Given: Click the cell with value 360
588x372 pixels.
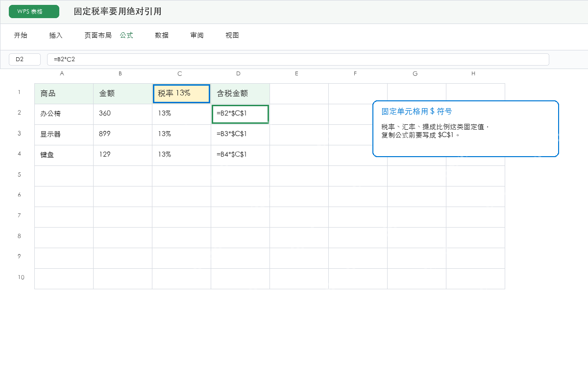Looking at the screenshot, I should click(123, 114).
